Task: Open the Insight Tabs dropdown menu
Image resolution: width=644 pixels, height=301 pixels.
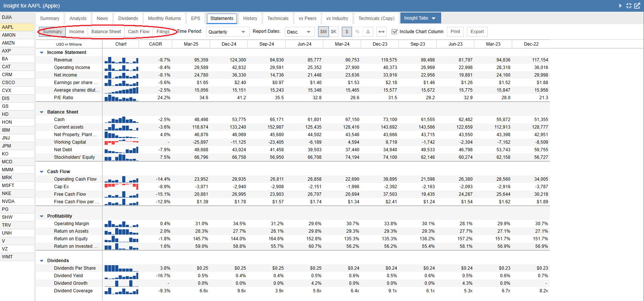Action: 420,18
